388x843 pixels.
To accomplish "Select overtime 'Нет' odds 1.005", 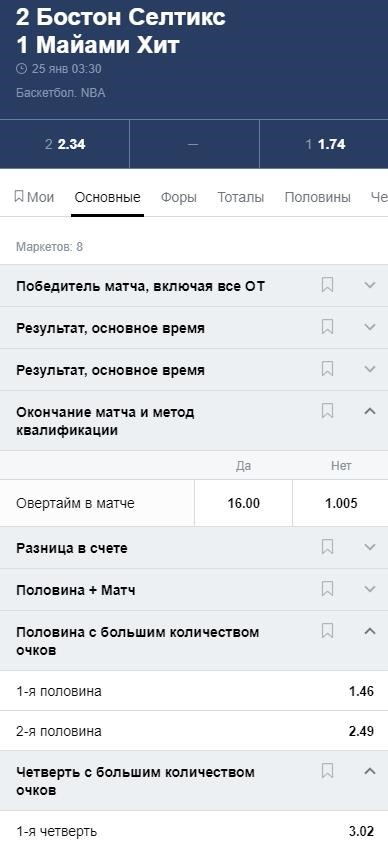I will pyautogui.click(x=341, y=503).
